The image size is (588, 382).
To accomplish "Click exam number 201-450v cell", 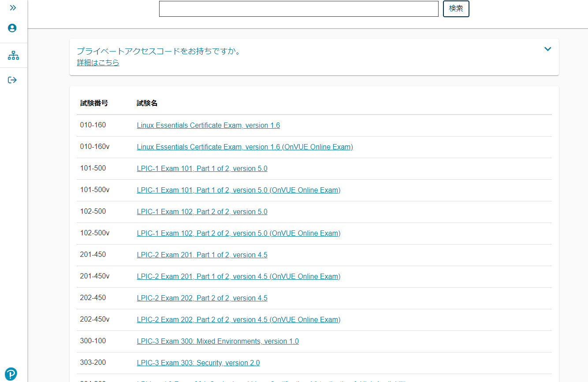I will (x=95, y=276).
